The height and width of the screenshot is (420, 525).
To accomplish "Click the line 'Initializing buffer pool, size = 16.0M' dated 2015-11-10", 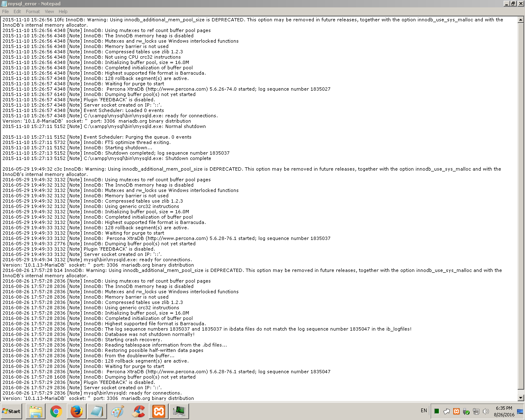I will tap(96, 62).
